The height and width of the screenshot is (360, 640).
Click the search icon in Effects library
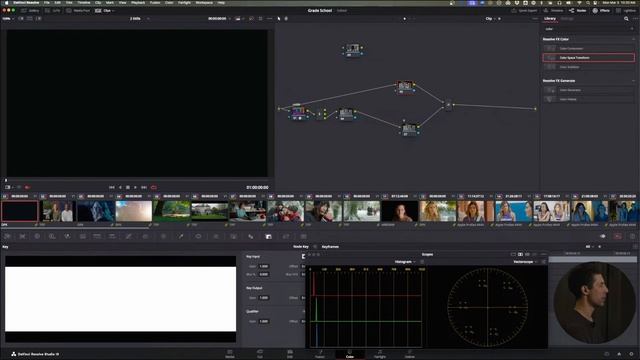pos(626,19)
